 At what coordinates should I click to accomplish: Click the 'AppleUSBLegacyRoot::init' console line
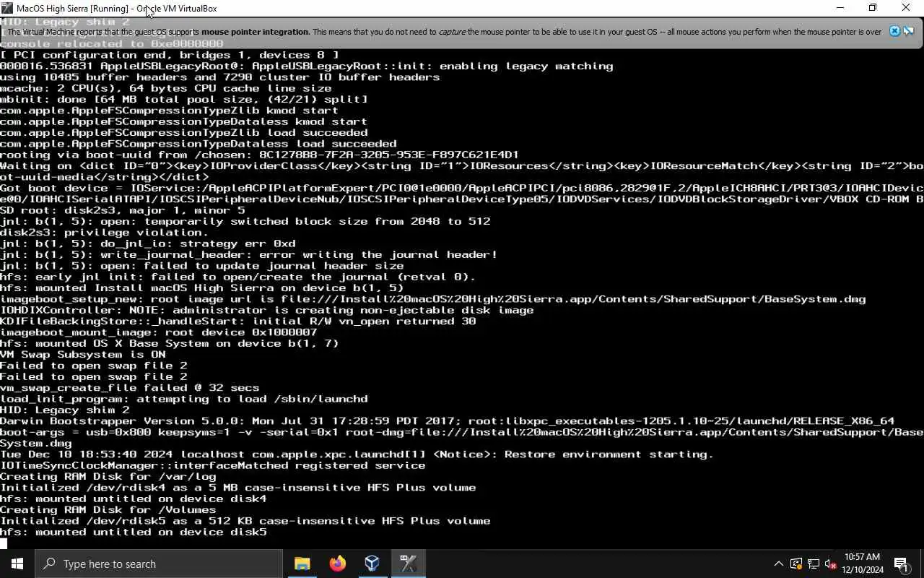[306, 66]
